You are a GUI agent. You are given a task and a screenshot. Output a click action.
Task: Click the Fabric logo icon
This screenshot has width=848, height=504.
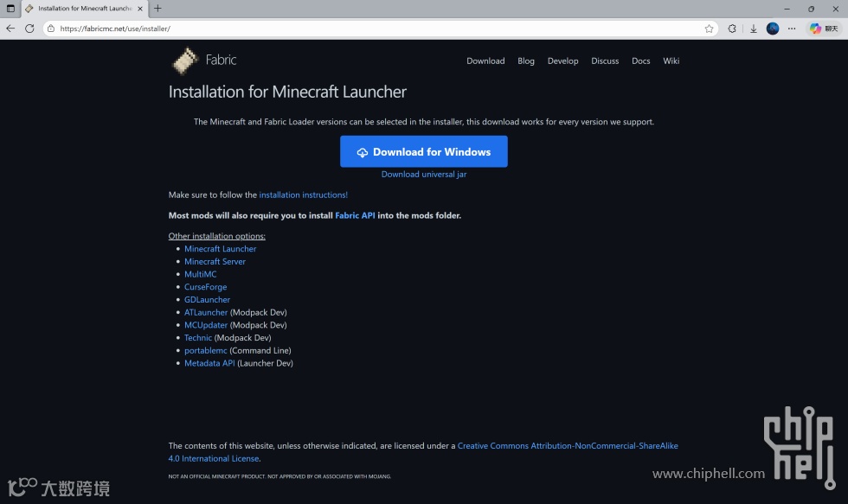pos(185,61)
